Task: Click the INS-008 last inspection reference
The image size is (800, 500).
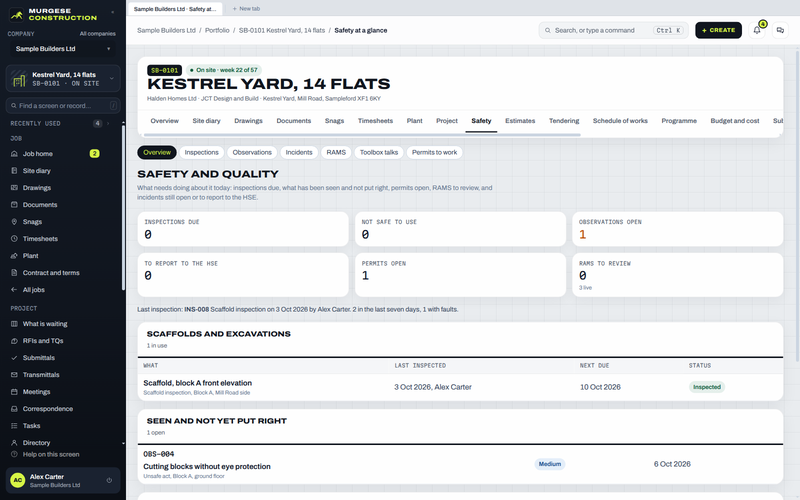Action: pyautogui.click(x=196, y=309)
